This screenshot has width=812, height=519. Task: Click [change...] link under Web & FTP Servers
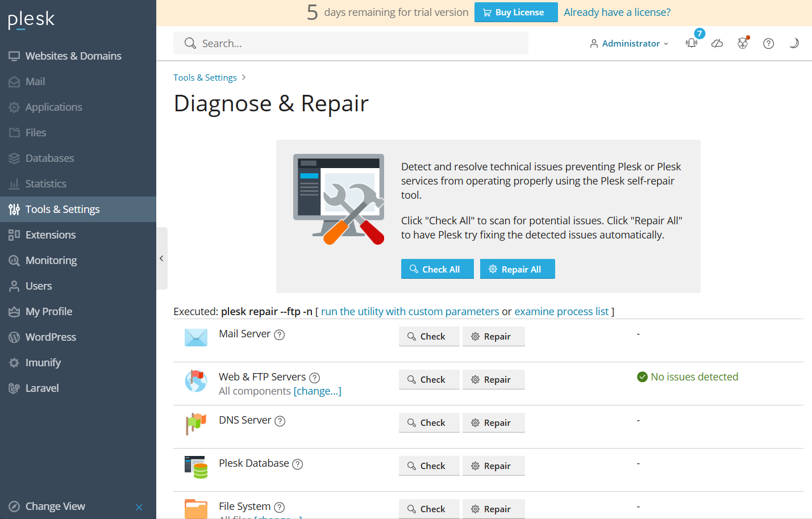(x=317, y=391)
